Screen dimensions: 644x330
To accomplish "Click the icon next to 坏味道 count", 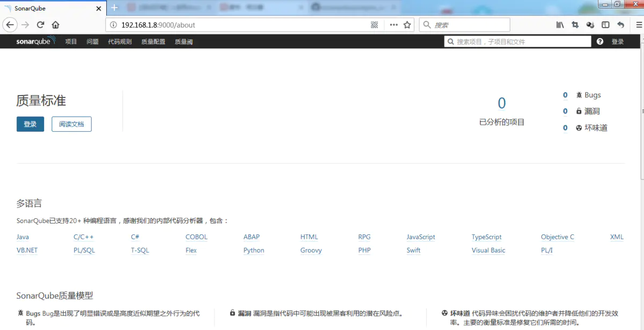I will coord(579,128).
